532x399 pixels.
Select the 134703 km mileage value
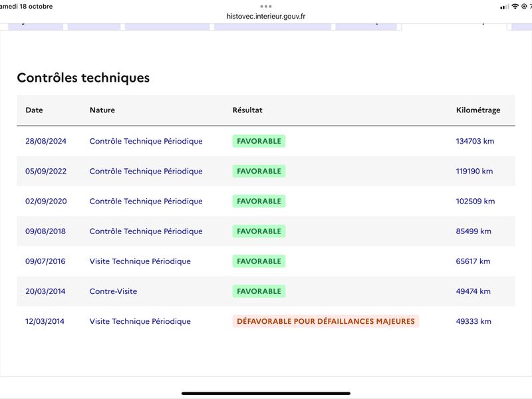click(475, 141)
